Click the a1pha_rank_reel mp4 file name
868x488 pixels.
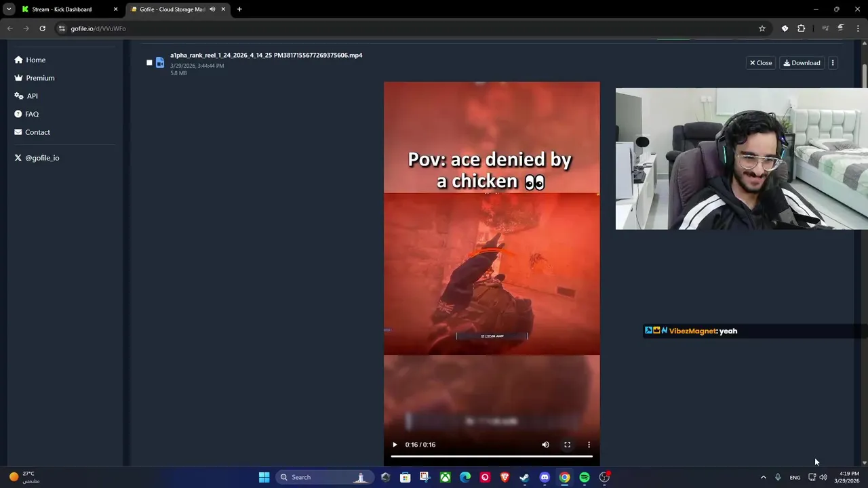[x=266, y=55]
